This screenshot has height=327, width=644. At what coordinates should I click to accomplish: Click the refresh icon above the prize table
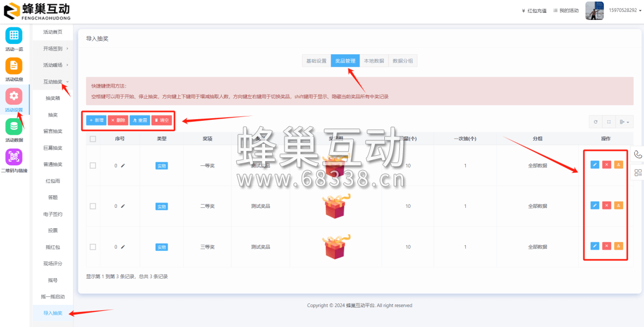[595, 121]
